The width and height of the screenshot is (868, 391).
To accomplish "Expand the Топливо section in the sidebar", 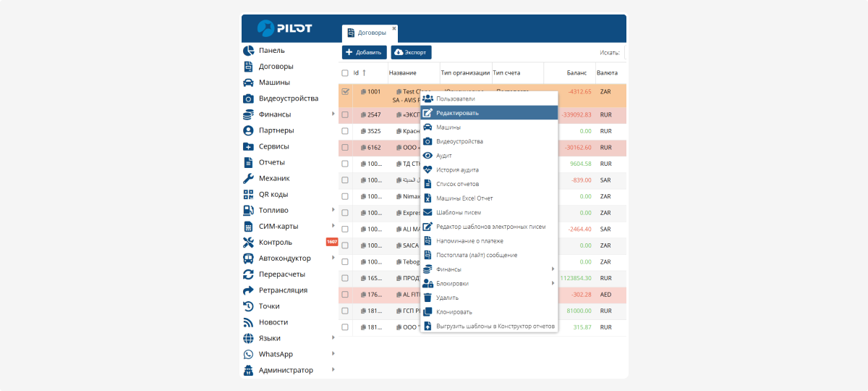I will [x=333, y=210].
